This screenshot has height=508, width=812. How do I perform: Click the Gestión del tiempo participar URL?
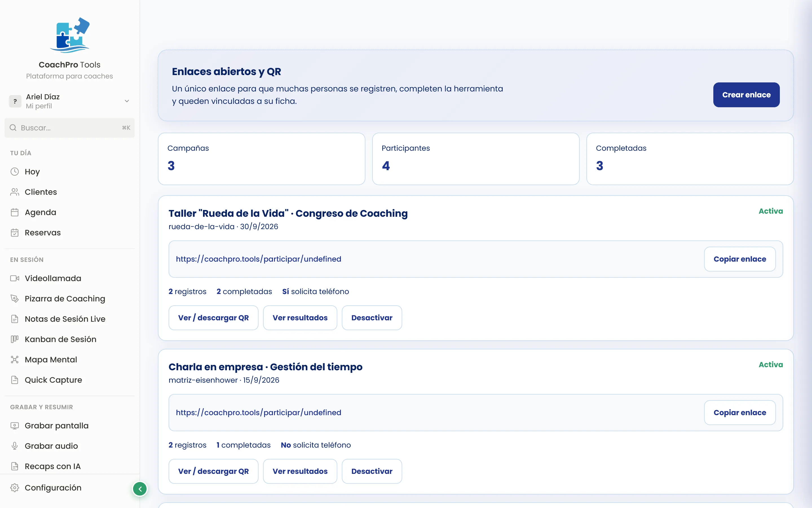(x=258, y=413)
